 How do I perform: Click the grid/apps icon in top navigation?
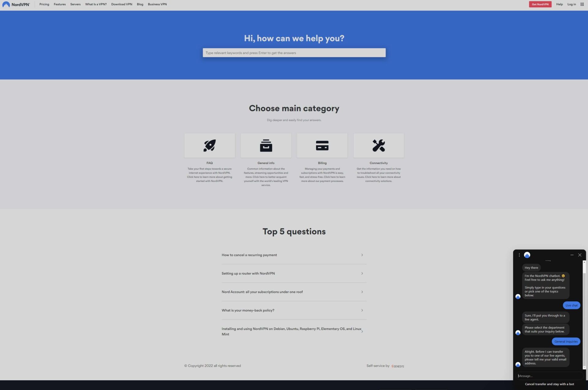pos(582,4)
